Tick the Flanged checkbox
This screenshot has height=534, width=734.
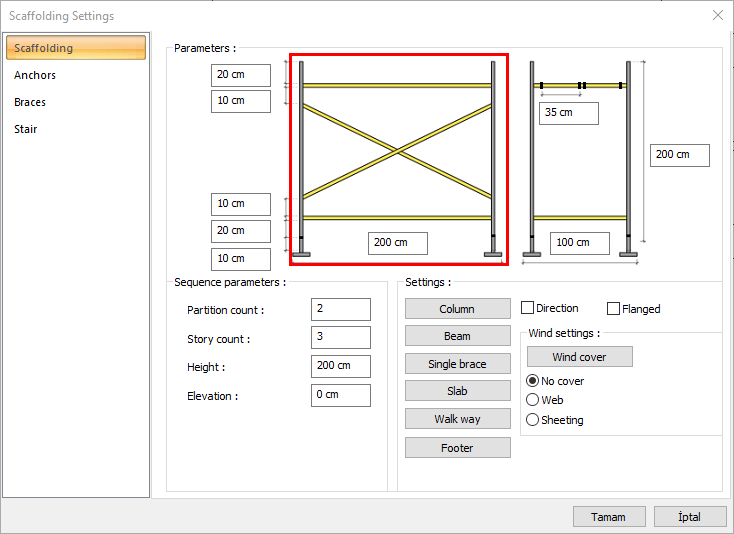point(614,309)
